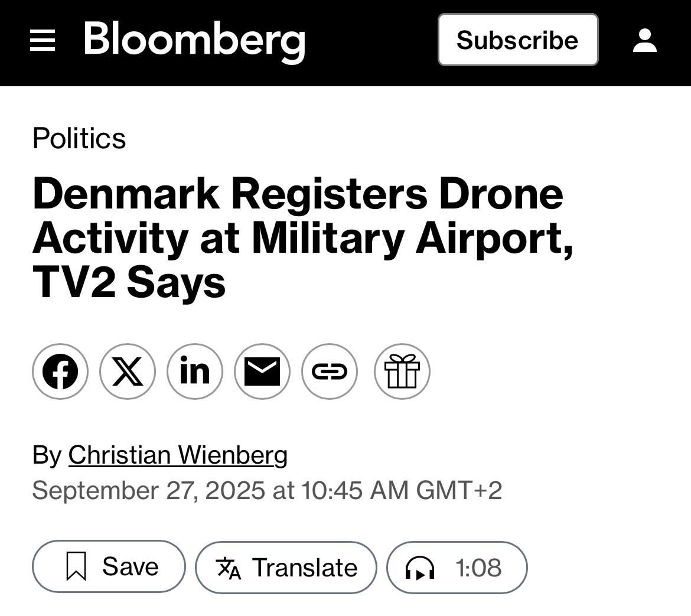Share the article on Facebook
Image resolution: width=691 pixels, height=616 pixels.
tap(60, 371)
